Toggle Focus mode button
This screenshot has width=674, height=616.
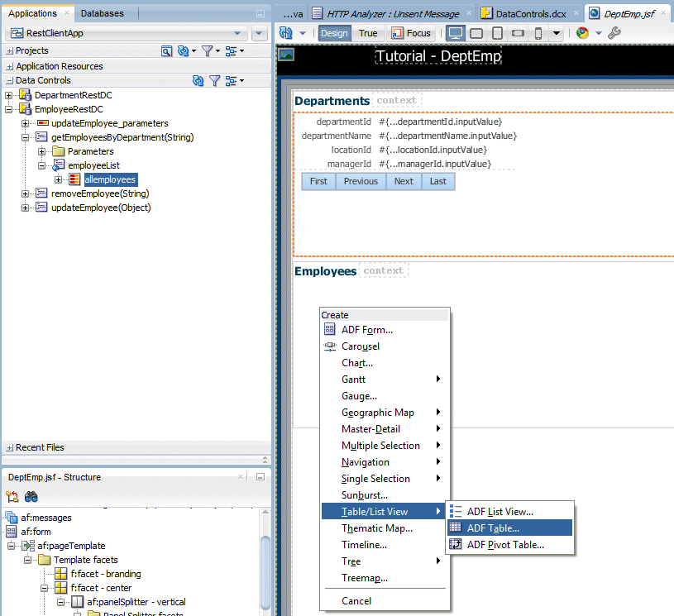click(x=411, y=33)
